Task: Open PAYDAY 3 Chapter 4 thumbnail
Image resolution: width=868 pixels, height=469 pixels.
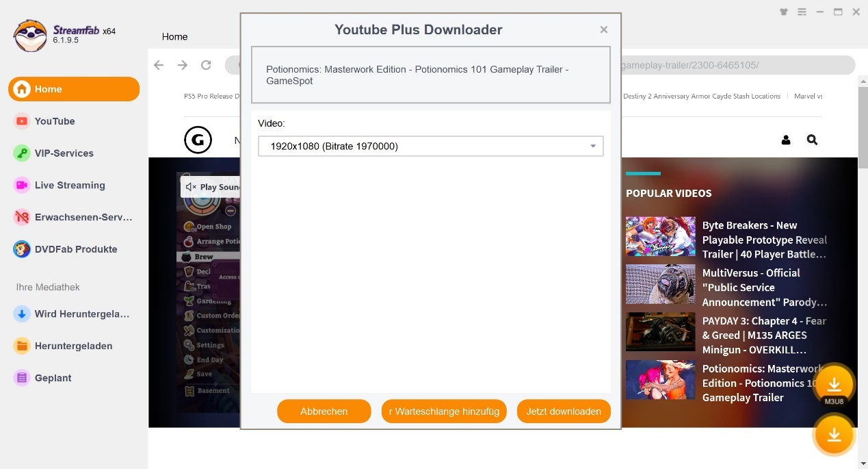Action: pyautogui.click(x=661, y=332)
